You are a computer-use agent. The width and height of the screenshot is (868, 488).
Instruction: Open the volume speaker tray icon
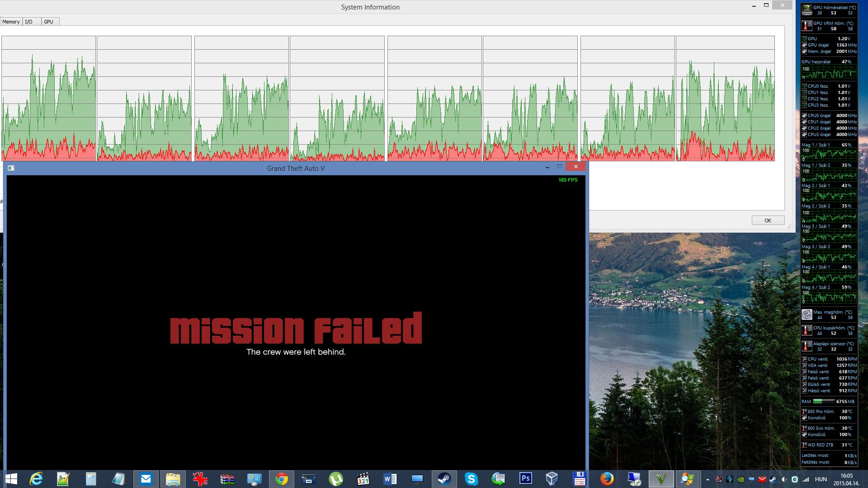[x=784, y=479]
